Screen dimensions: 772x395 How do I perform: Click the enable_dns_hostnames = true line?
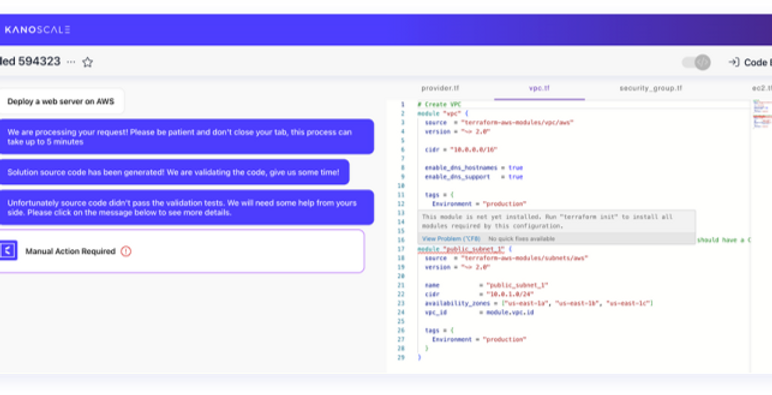click(x=474, y=168)
